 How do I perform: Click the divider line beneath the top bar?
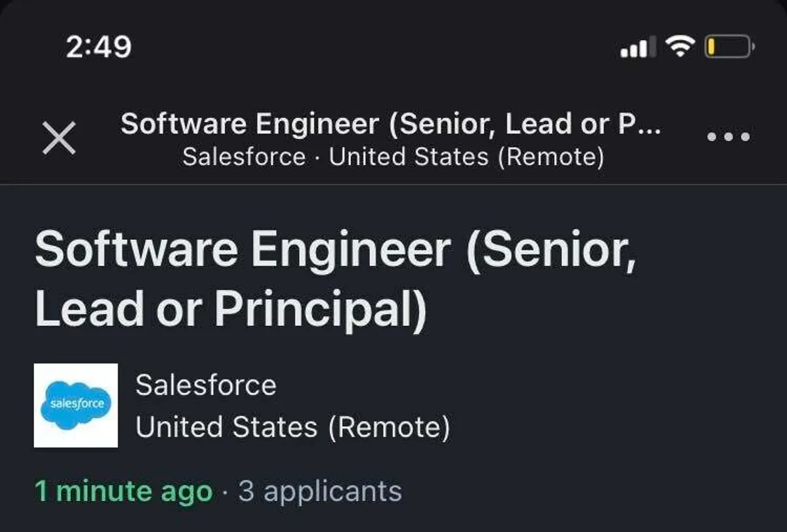coord(393,184)
